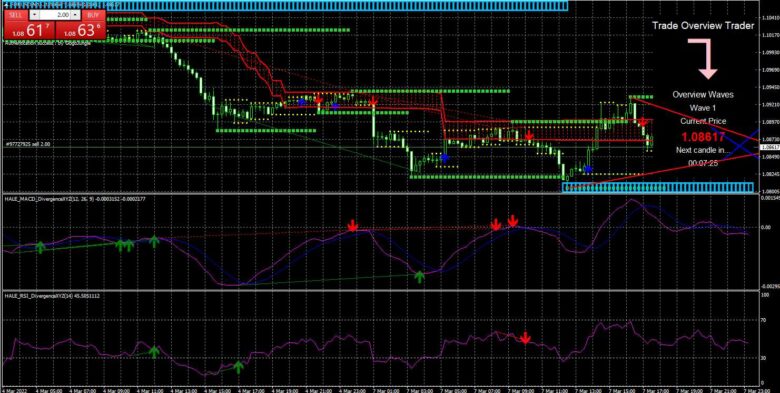Click the red down arrow at MACD first peak
Viewport: 780px width, 393px height.
(353, 226)
